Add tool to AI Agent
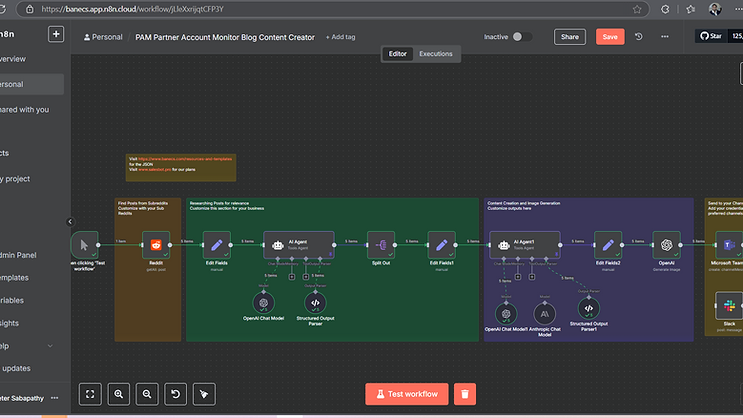Image resolution: width=743 pixels, height=418 pixels. tap(306, 277)
